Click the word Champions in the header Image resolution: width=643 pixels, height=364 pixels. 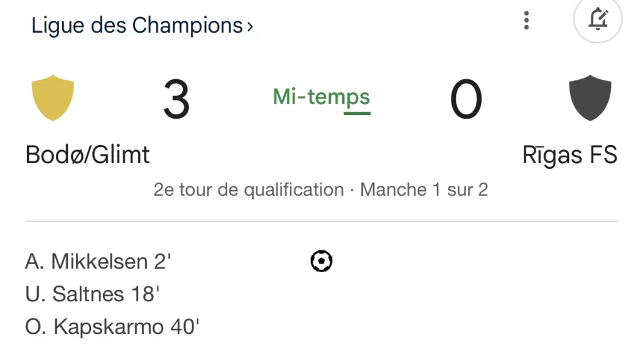click(187, 25)
